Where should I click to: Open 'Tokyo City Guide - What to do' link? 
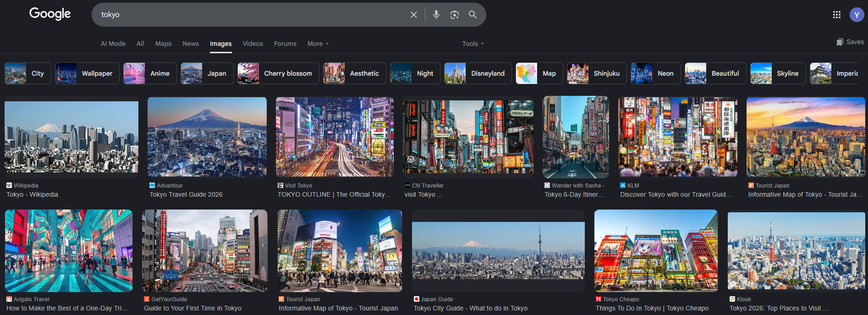click(x=471, y=308)
